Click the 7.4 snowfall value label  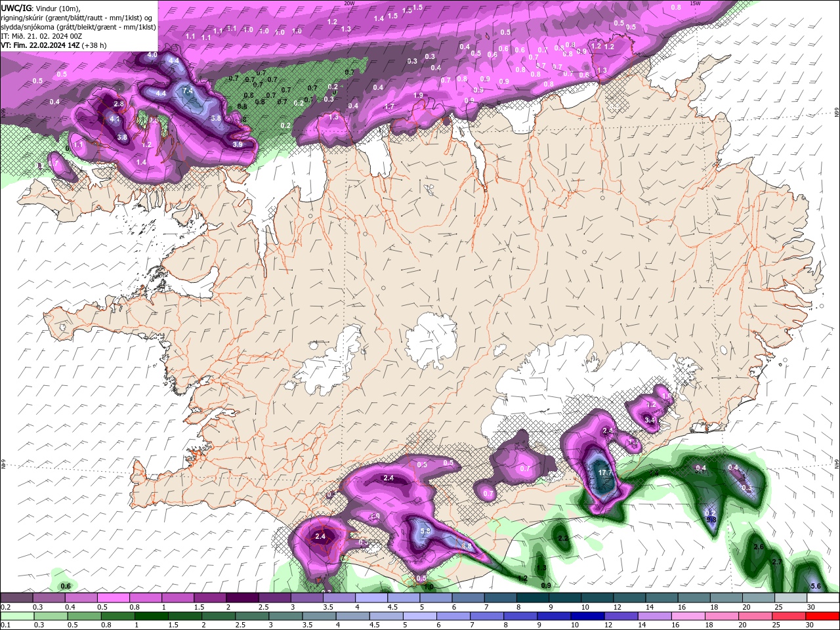click(188, 91)
